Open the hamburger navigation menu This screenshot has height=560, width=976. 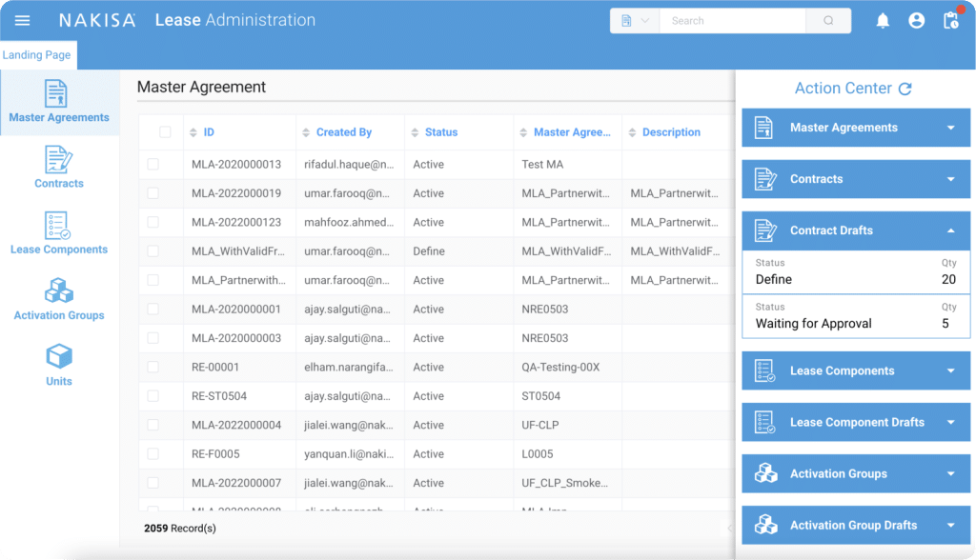pyautogui.click(x=22, y=20)
